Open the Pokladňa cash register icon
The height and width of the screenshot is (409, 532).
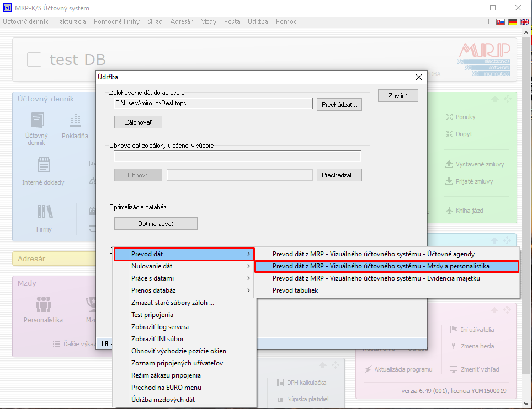click(75, 120)
